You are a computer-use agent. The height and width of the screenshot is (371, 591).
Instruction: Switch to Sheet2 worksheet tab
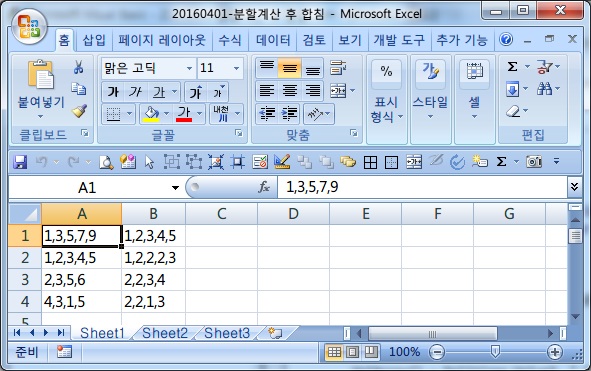pyautogui.click(x=165, y=333)
